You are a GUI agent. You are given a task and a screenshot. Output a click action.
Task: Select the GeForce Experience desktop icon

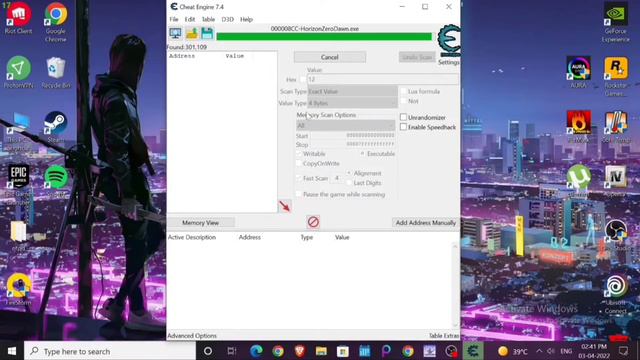coord(616,22)
